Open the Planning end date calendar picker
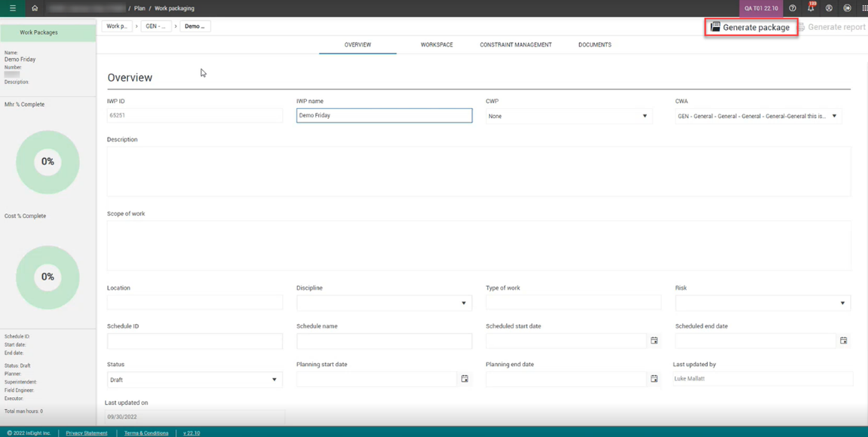The height and width of the screenshot is (437, 868). coord(654,379)
